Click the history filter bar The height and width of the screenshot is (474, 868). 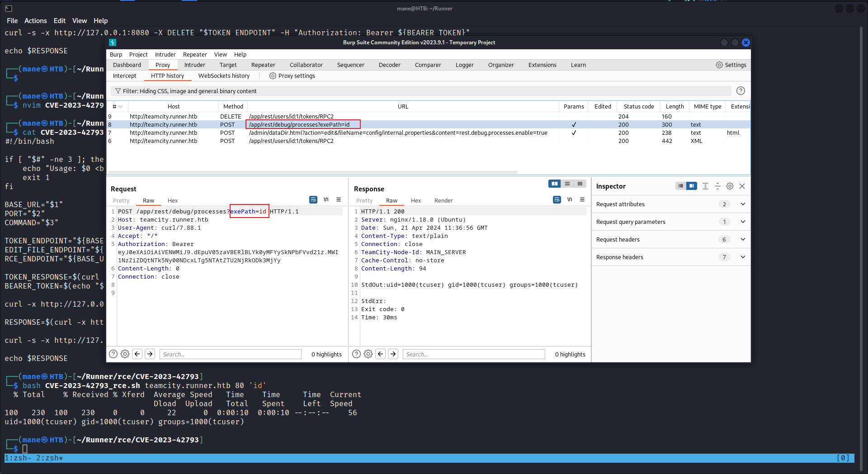pyautogui.click(x=421, y=91)
